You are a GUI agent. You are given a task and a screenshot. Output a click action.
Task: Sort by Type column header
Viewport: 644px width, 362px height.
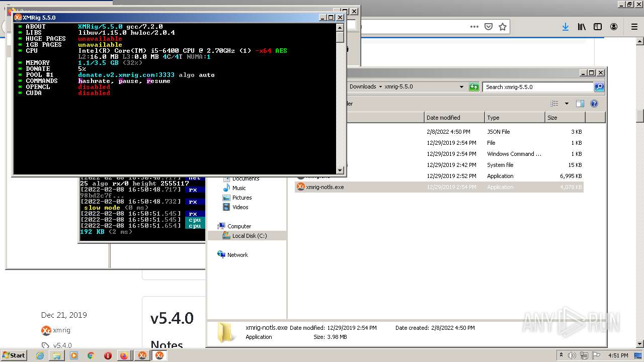pyautogui.click(x=515, y=118)
